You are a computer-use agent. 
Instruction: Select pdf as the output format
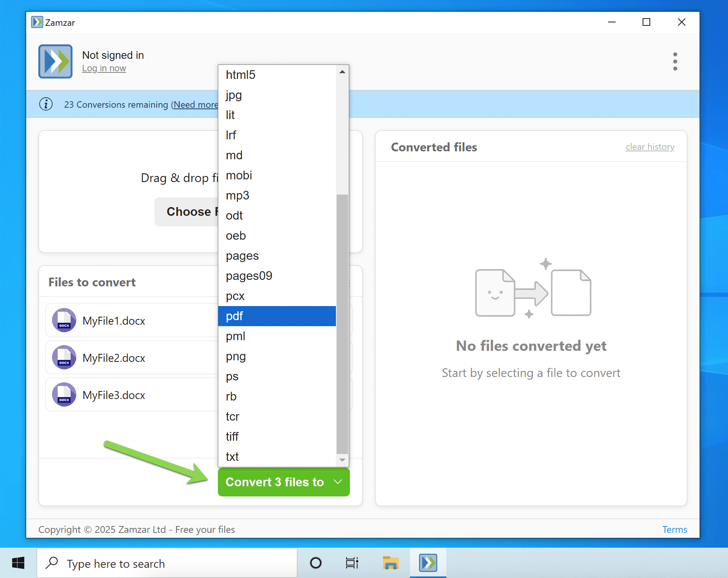[x=235, y=316]
